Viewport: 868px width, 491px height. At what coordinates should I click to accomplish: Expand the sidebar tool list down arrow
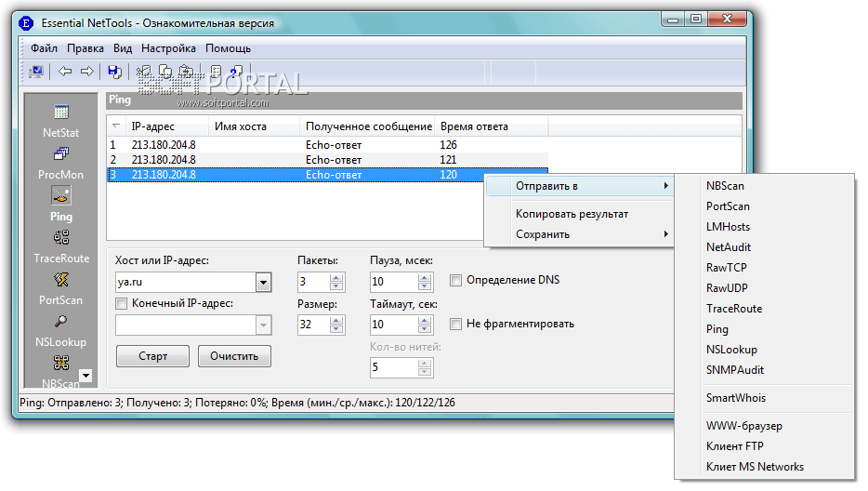pos(85,375)
